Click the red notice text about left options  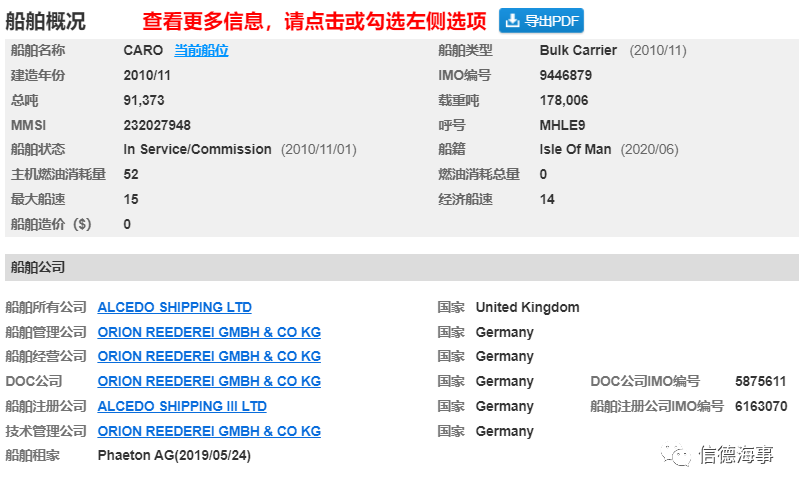314,21
